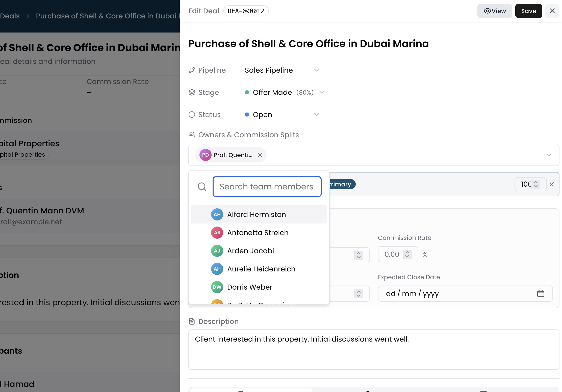Select Antonetta Streich from member list

pos(258,233)
